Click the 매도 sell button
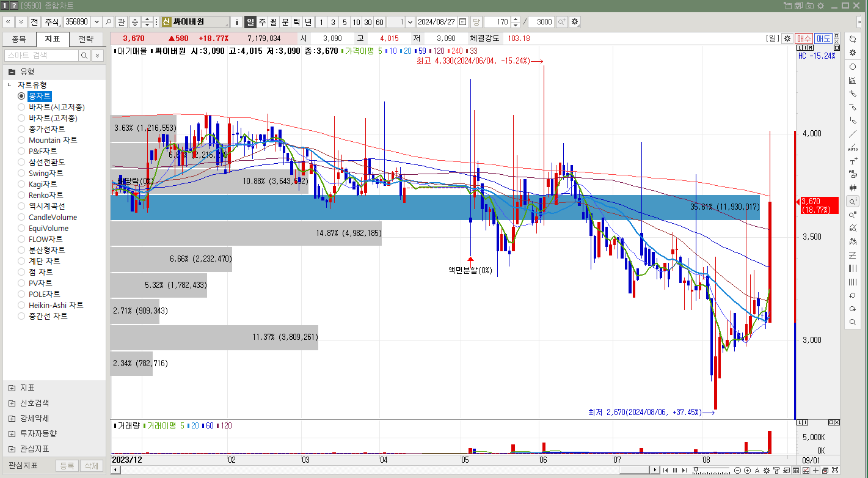Screen dimensions: 868x478 (x=823, y=38)
